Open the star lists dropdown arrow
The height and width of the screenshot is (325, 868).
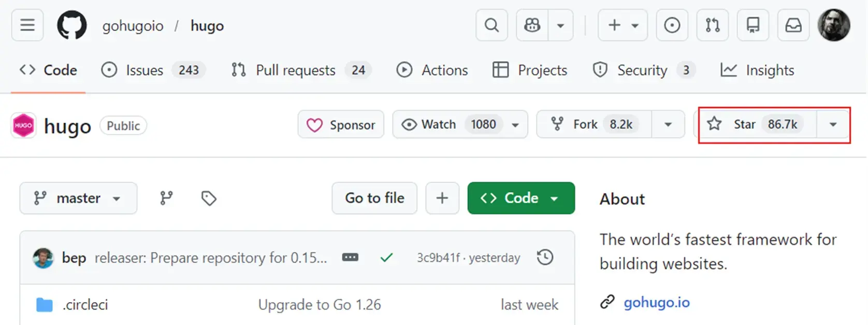coord(833,125)
